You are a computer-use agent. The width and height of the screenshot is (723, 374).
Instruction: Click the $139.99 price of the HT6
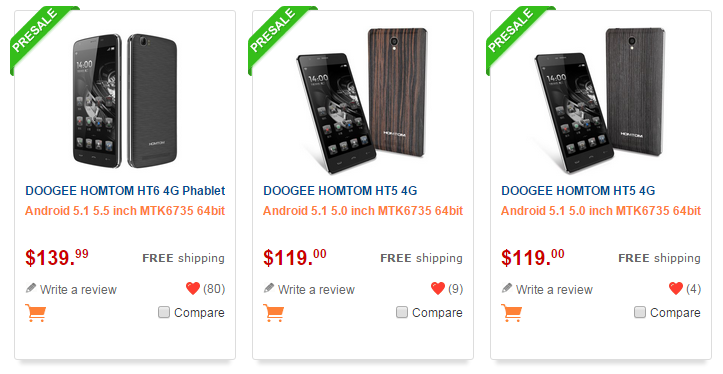pyautogui.click(x=57, y=257)
